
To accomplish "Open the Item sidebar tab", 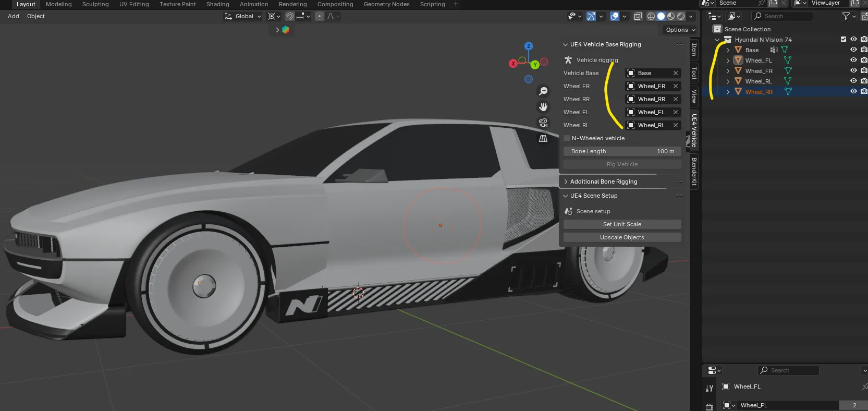I will click(x=694, y=50).
